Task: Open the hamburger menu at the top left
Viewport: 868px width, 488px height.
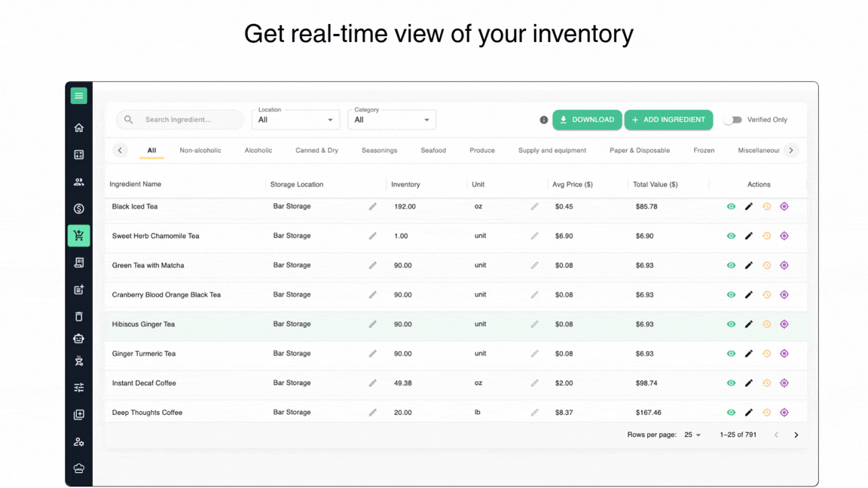Action: pyautogui.click(x=78, y=96)
